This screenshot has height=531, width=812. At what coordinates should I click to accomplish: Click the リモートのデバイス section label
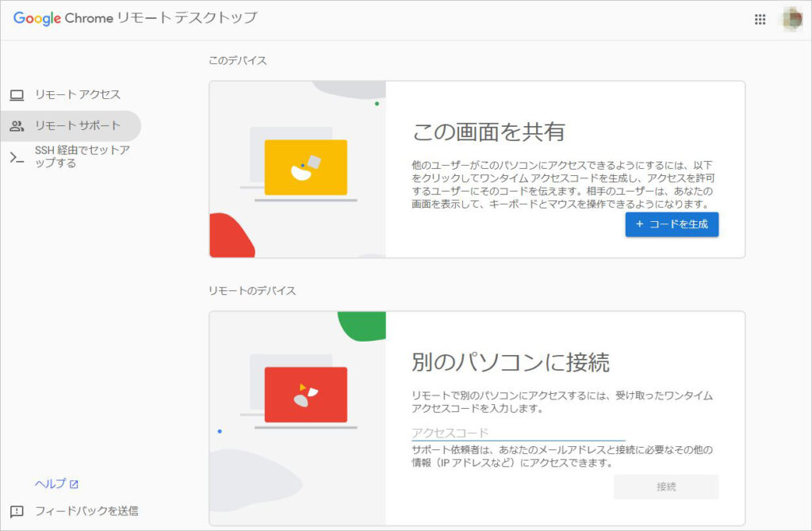(252, 291)
